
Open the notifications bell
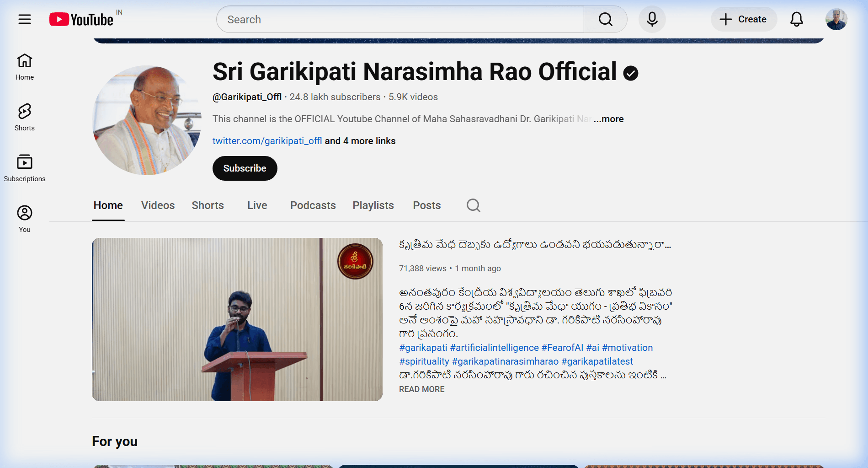click(796, 19)
